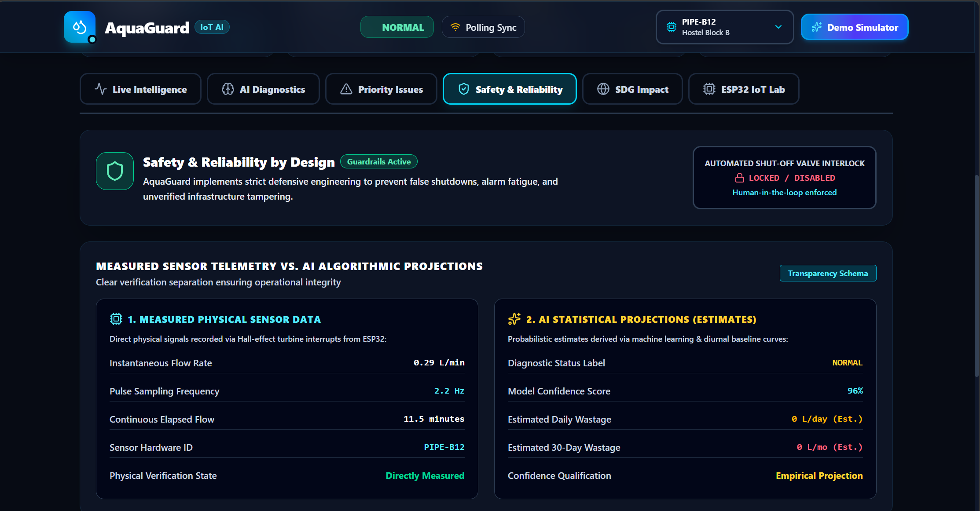Click the 96% Model Confidence Score
980x511 pixels.
coord(855,391)
